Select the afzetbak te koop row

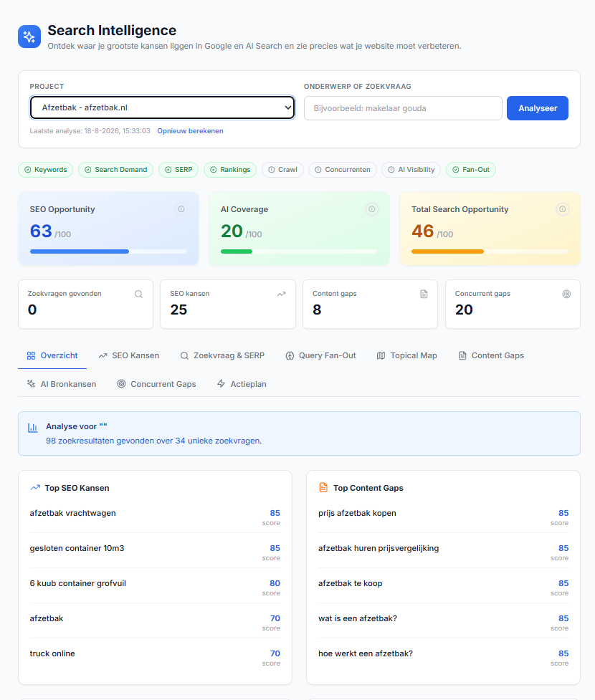click(443, 588)
